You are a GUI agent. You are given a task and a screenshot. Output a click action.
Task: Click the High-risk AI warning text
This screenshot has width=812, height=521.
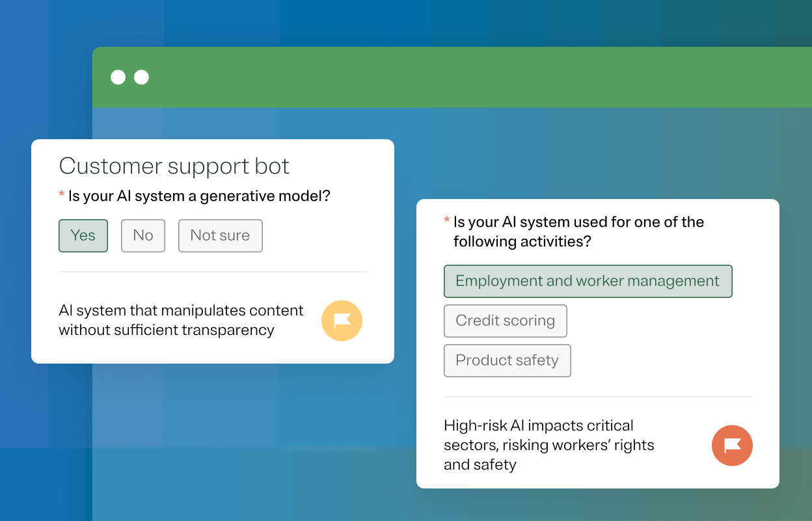tap(548, 445)
